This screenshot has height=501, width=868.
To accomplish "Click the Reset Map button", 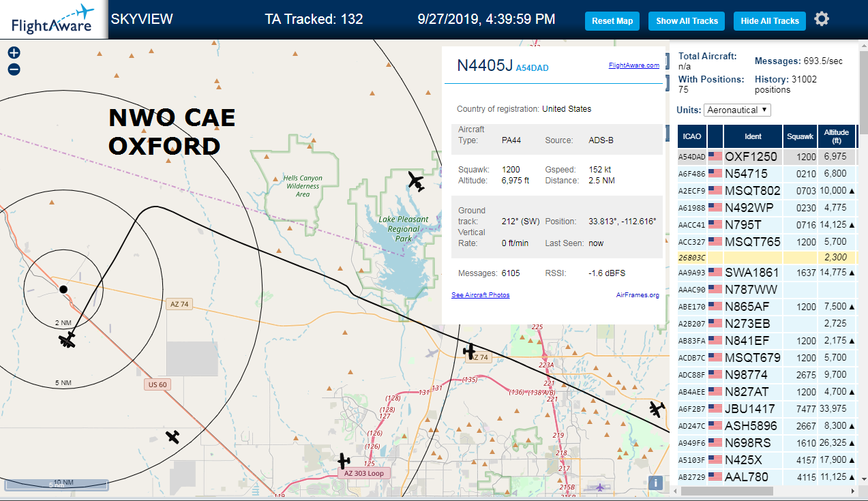I will point(612,21).
